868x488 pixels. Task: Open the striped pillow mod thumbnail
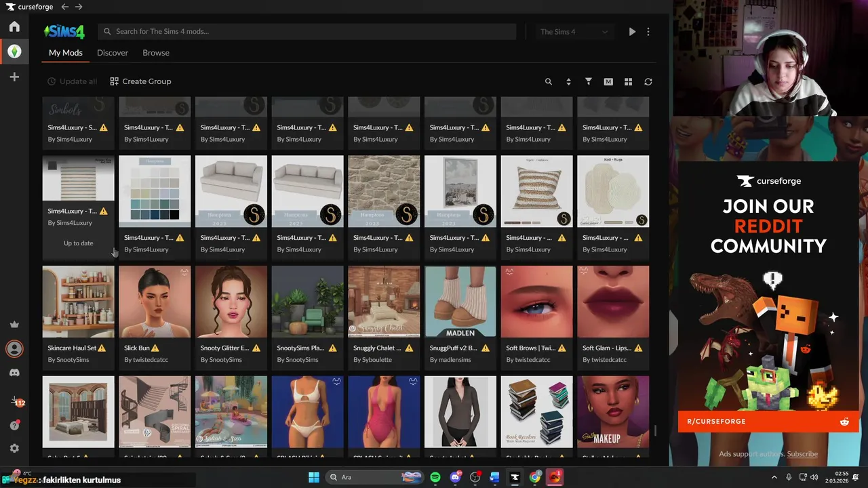tap(537, 191)
